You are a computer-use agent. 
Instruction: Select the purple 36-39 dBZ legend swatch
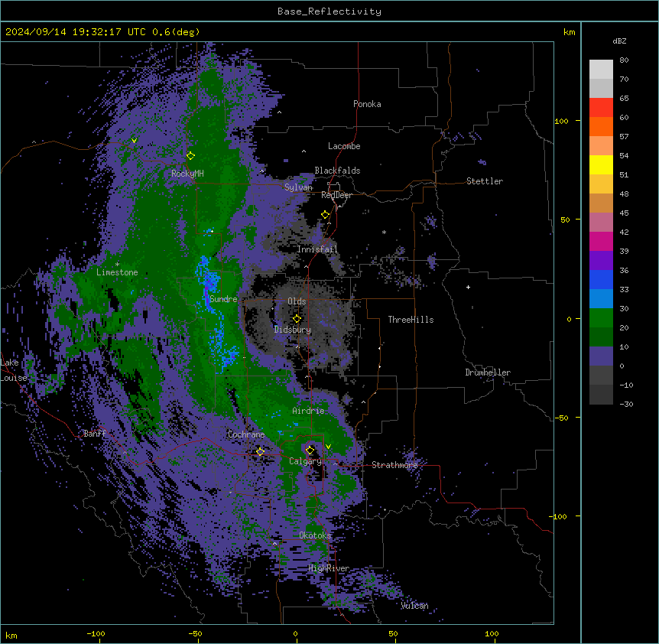pyautogui.click(x=601, y=261)
